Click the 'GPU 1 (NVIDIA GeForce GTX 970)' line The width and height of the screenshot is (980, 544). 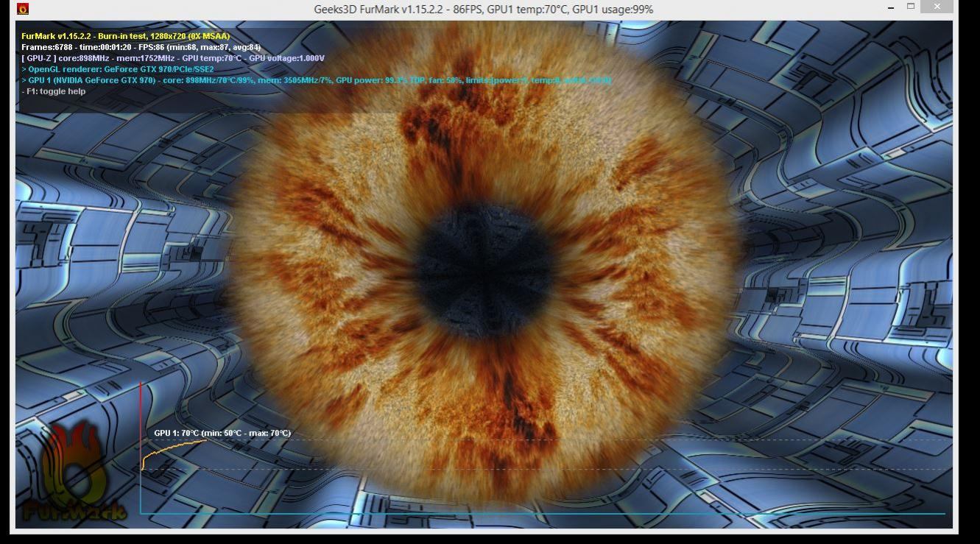[x=317, y=80]
